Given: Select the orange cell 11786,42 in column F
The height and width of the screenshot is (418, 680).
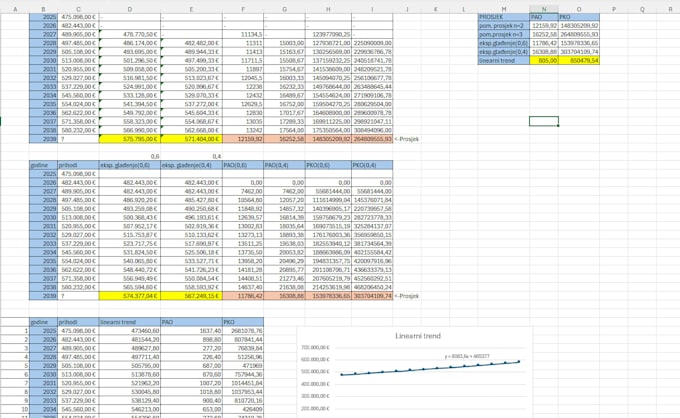Looking at the screenshot, I should [243, 296].
